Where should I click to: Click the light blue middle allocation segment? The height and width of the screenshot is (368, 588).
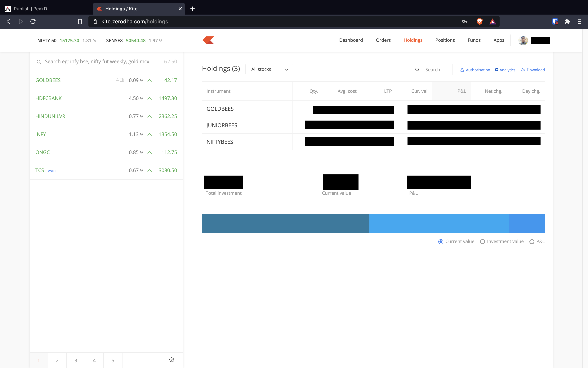pyautogui.click(x=439, y=223)
